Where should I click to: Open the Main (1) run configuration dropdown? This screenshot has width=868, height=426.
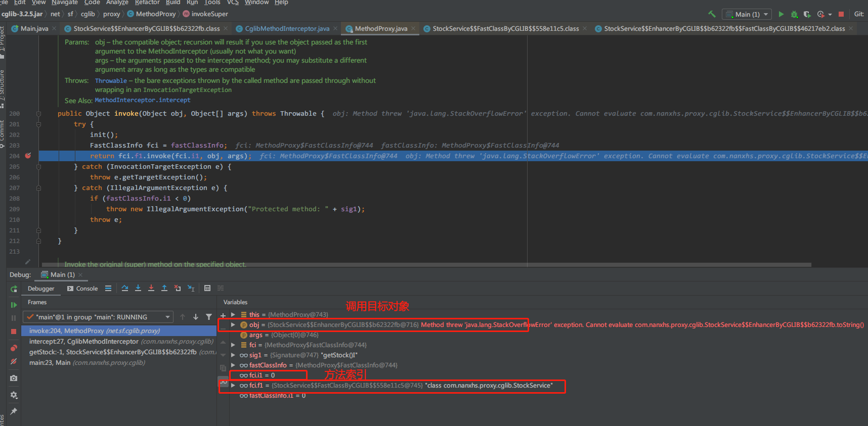[x=747, y=14]
